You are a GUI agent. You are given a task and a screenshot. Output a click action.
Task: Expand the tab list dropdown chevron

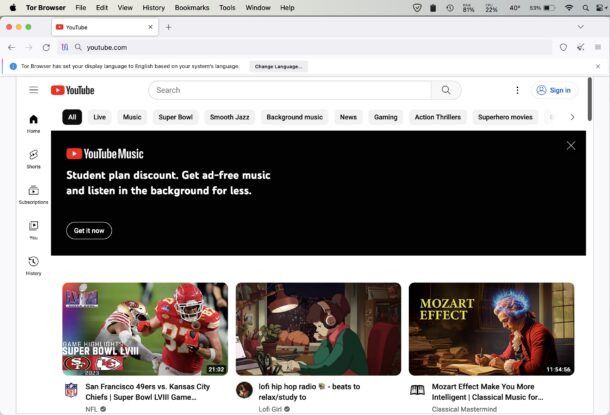[580, 27]
